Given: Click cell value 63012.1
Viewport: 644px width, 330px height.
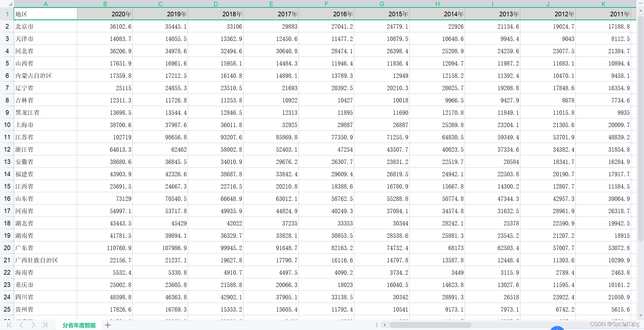Looking at the screenshot, I should (271, 199).
